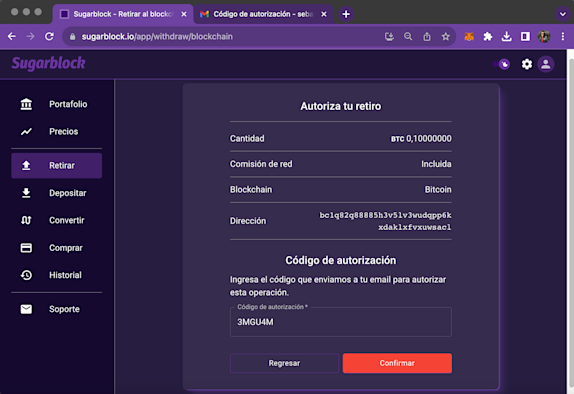Bookmark this page with the star
This screenshot has height=394, width=574.
(446, 36)
